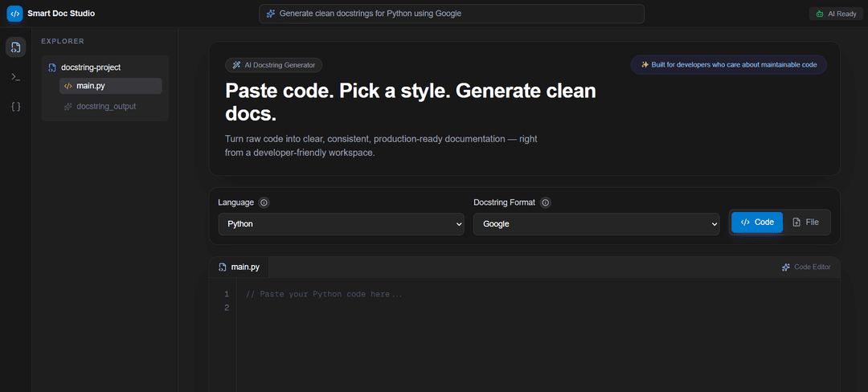Viewport: 868px width, 392px height.
Task: Open main.py in the explorer tree
Action: [x=111, y=86]
